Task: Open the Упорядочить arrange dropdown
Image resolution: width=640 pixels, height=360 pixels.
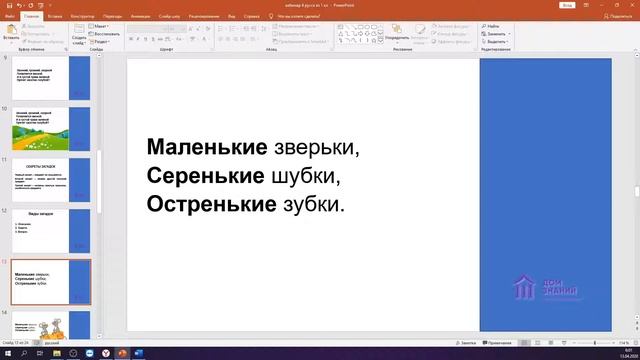Action: click(397, 33)
